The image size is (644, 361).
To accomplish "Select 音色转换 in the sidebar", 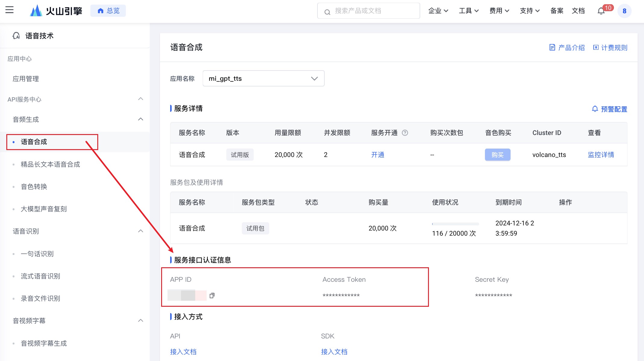I will click(34, 187).
